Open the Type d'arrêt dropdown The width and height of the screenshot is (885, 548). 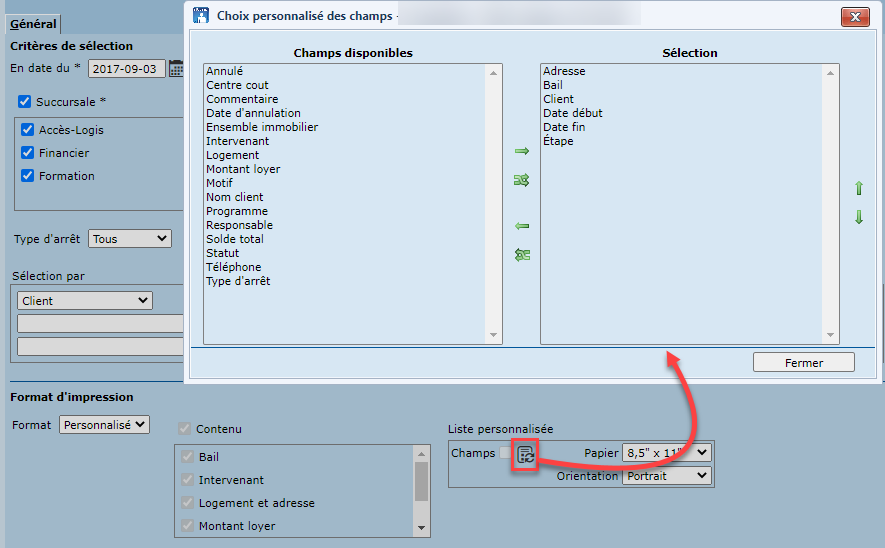(x=130, y=239)
